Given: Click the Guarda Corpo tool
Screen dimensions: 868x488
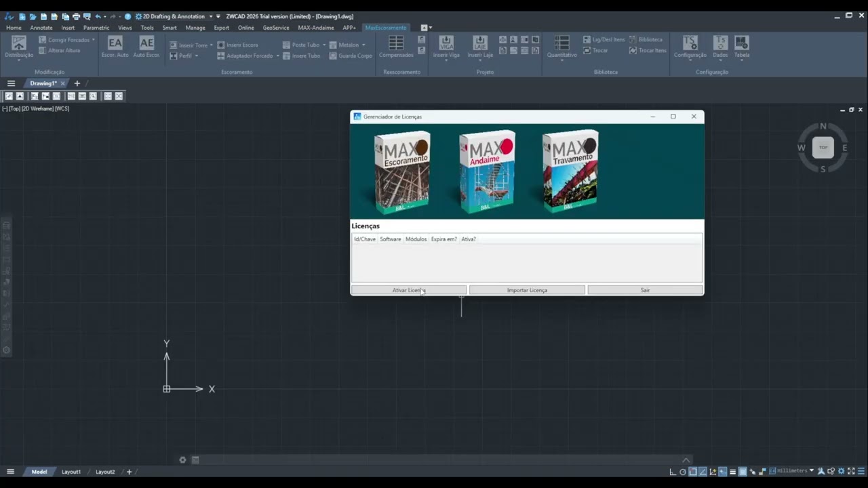Looking at the screenshot, I should (351, 56).
